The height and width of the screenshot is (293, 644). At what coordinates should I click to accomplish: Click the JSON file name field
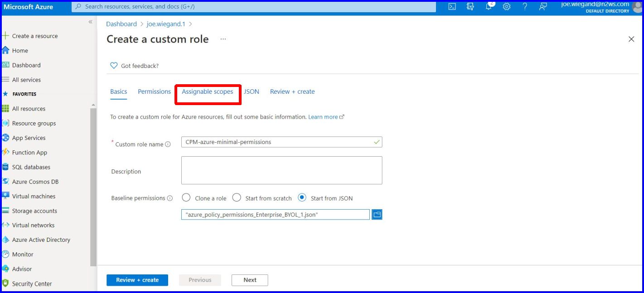[x=276, y=215]
